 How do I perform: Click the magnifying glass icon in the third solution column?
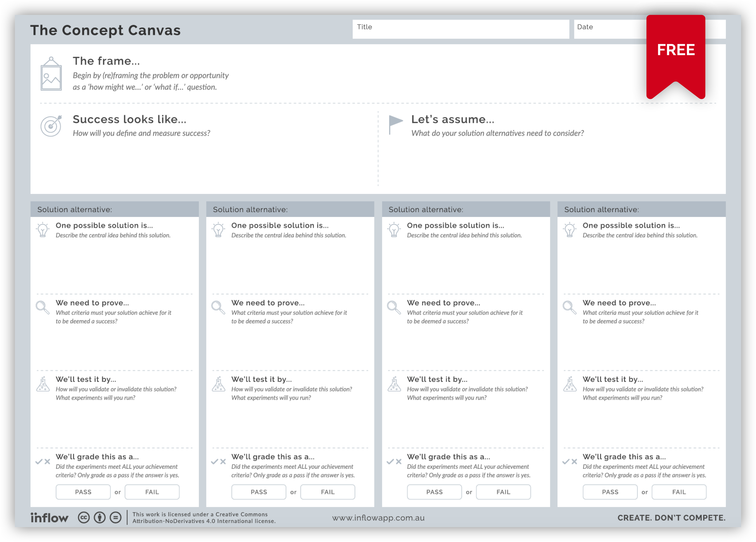click(x=394, y=307)
